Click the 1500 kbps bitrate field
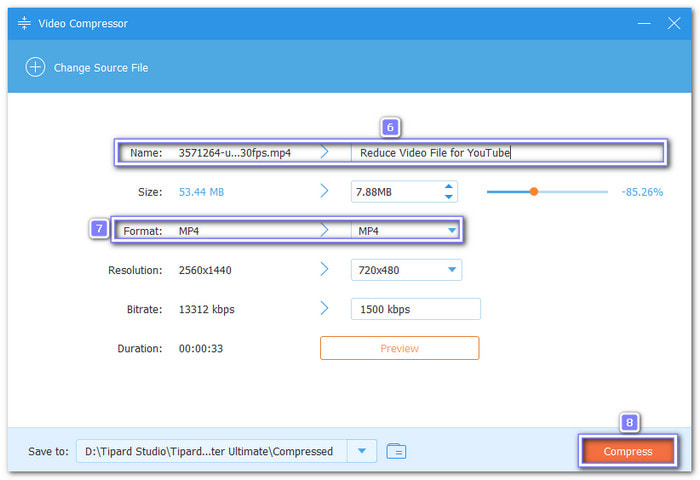The height and width of the screenshot is (480, 700). coord(416,309)
